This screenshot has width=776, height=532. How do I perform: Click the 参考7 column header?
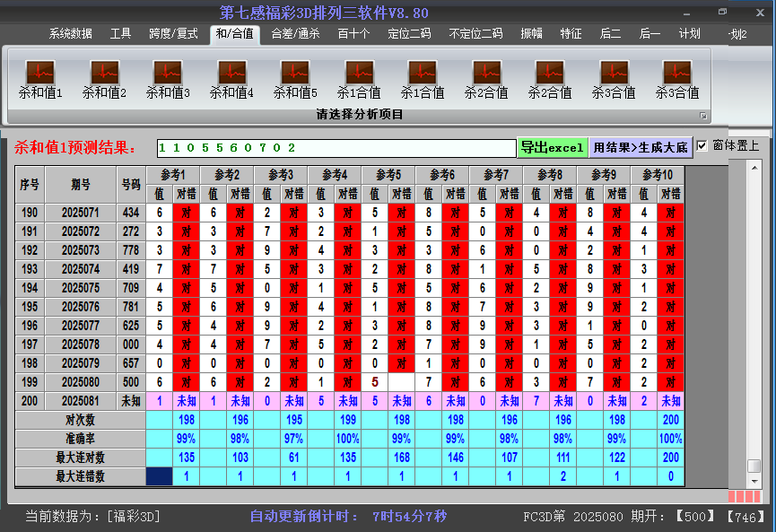[x=496, y=175]
